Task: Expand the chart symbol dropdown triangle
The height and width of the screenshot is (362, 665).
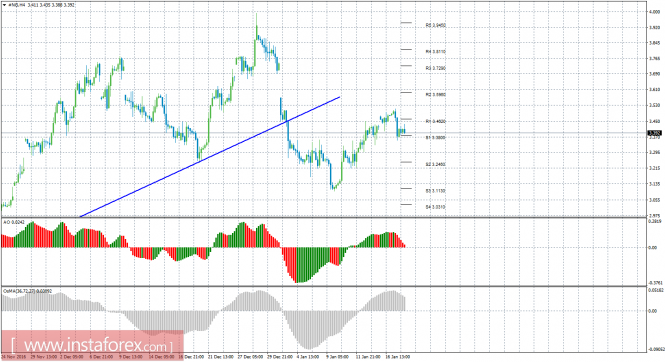Action: pos(4,5)
